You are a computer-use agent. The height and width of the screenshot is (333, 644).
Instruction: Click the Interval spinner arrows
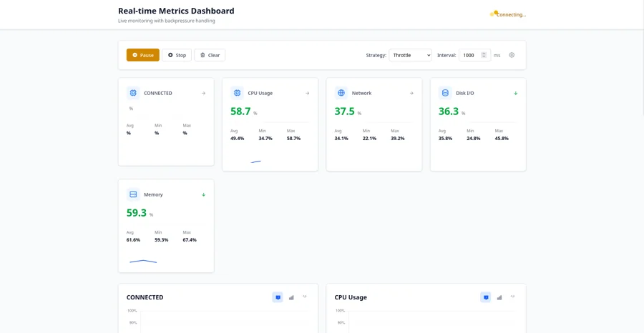coord(484,55)
